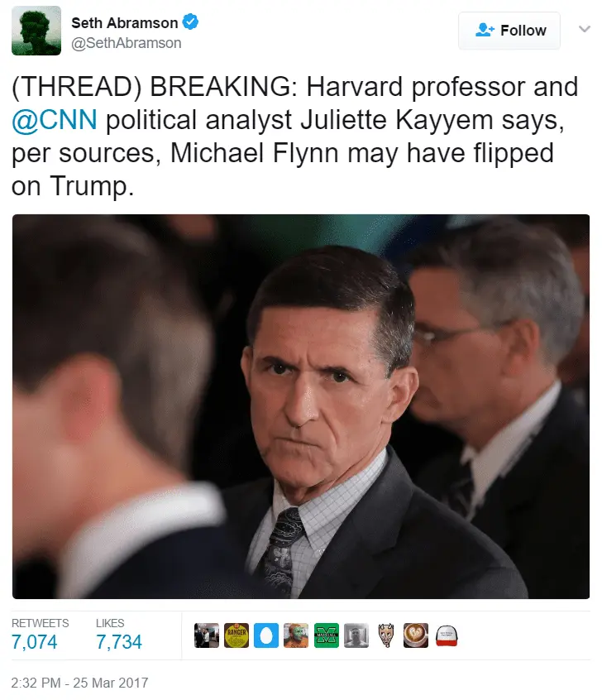Viewport: 602px width, 700px height.
Task: Open the 2:32 PM - 25 Mar 2017 timestamp
Action: pyautogui.click(x=79, y=683)
